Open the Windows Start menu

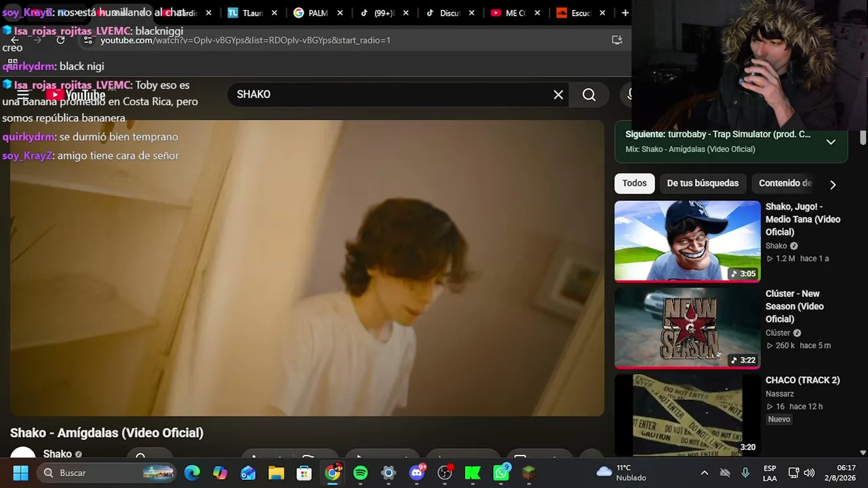(20, 472)
